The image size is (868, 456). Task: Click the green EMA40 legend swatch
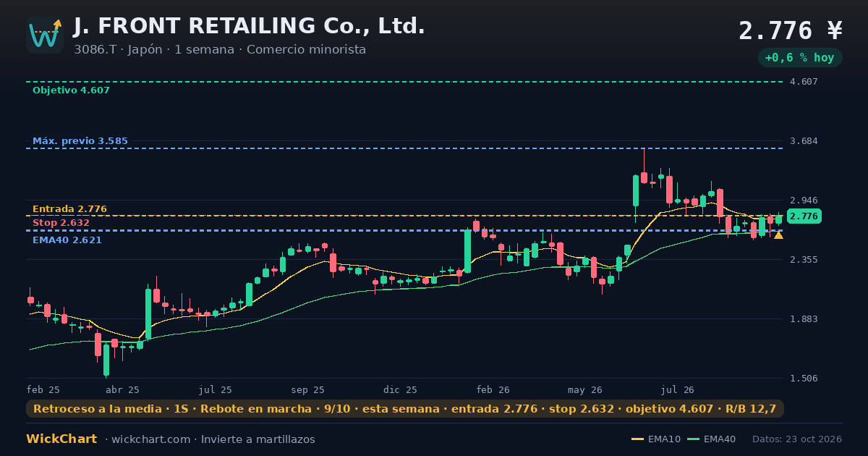(693, 439)
